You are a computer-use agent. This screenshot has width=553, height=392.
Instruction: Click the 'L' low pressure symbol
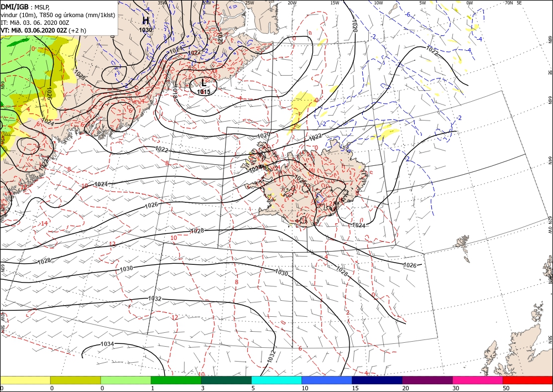(204, 83)
